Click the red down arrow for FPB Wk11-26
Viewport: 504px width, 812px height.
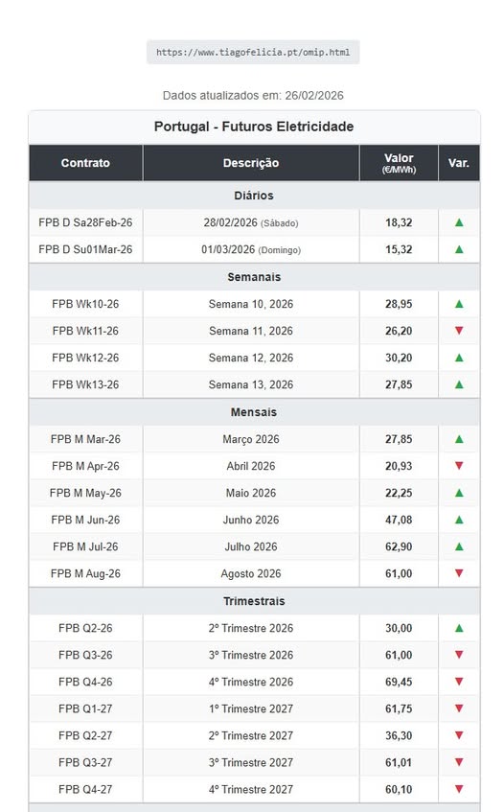point(458,331)
